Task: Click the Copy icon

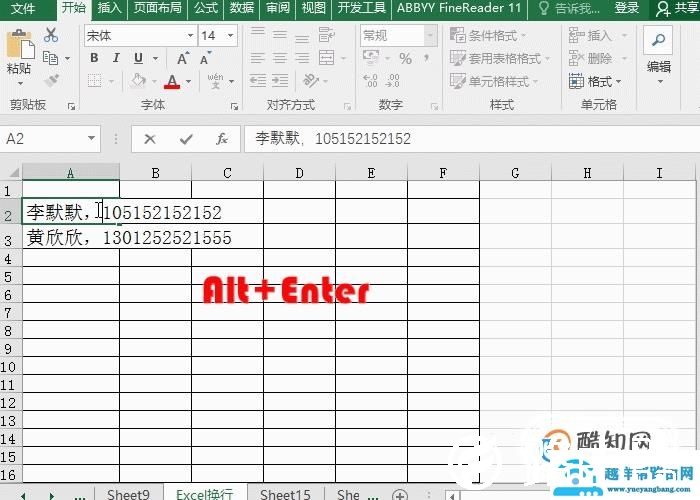Action: pos(50,58)
